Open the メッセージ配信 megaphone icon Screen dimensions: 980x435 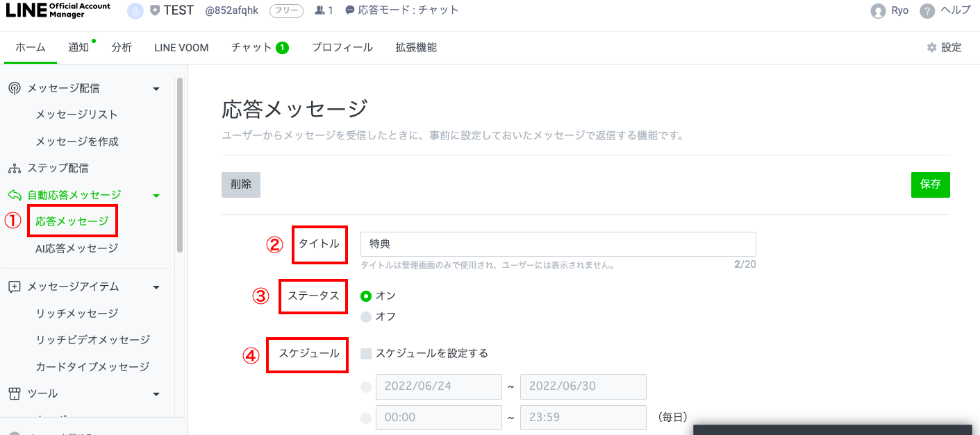tap(15, 88)
